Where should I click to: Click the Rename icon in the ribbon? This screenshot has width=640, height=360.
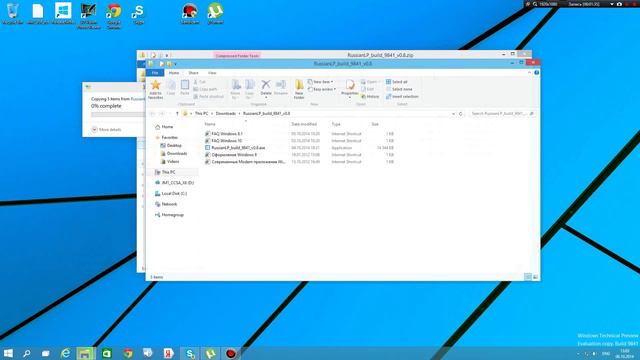pos(281,84)
